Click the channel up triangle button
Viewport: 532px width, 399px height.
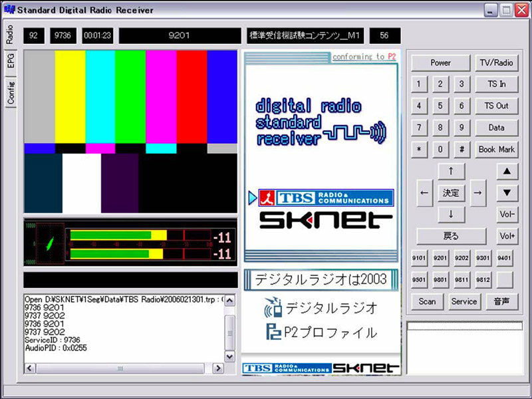point(507,172)
